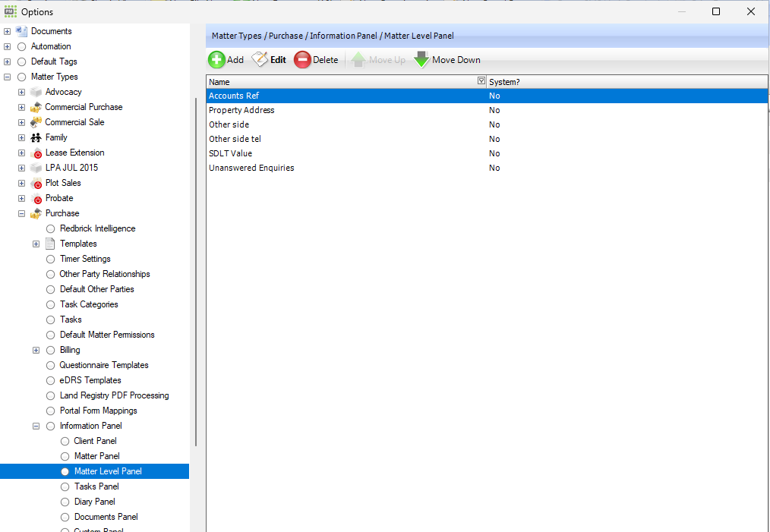770x532 pixels.
Task: Click the Probate red target icon
Action: click(36, 199)
